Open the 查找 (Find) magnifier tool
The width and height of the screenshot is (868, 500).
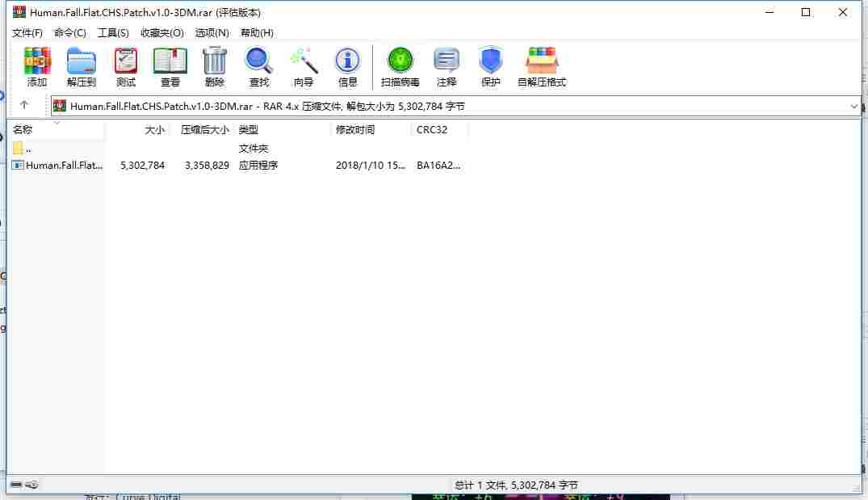point(258,66)
